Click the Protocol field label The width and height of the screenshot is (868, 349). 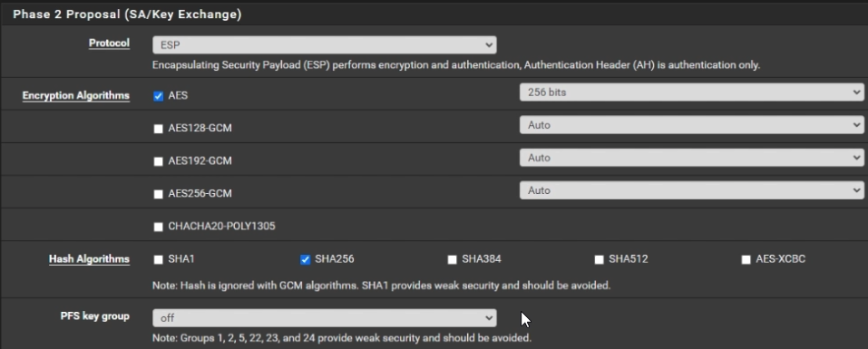click(x=109, y=44)
